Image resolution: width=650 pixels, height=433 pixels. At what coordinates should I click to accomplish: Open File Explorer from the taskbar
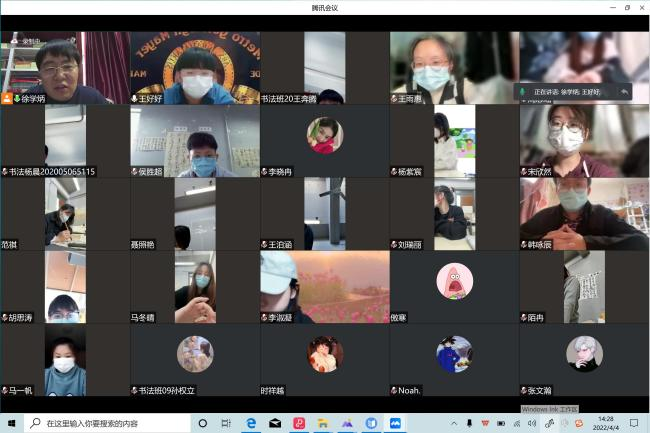coord(323,423)
